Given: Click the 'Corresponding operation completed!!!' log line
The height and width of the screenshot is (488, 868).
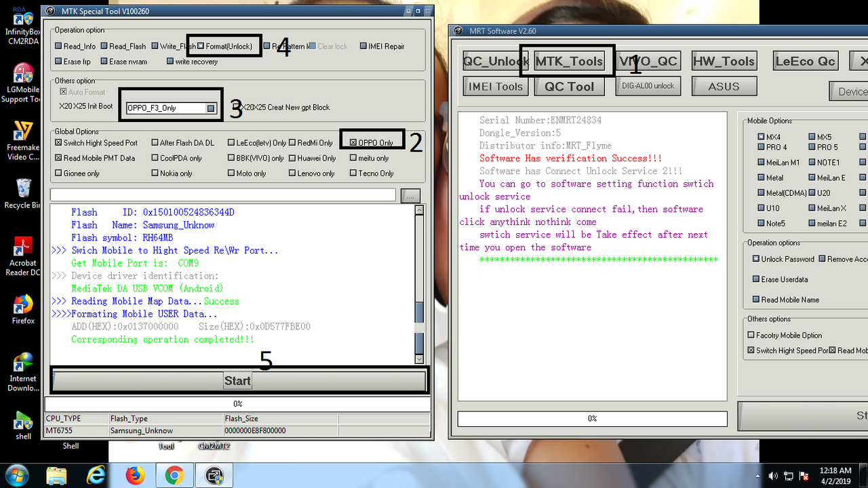Looking at the screenshot, I should point(163,340).
